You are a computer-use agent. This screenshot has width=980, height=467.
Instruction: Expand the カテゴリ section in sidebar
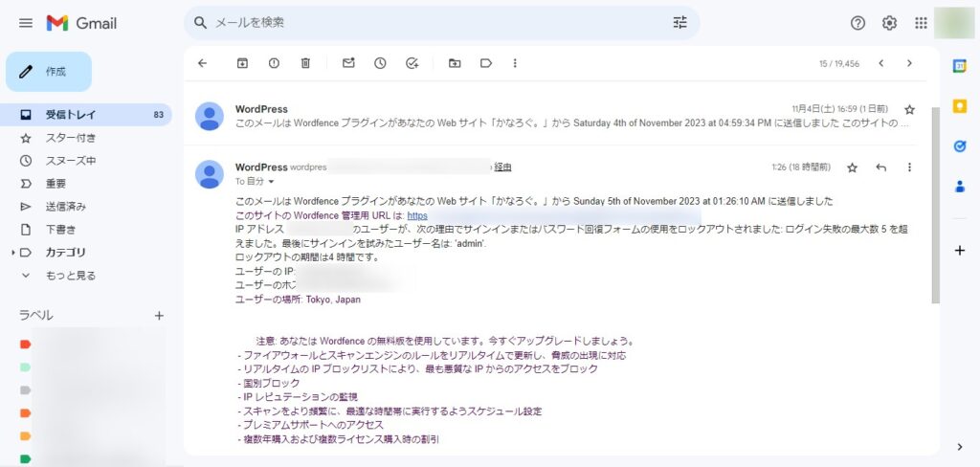click(x=12, y=253)
